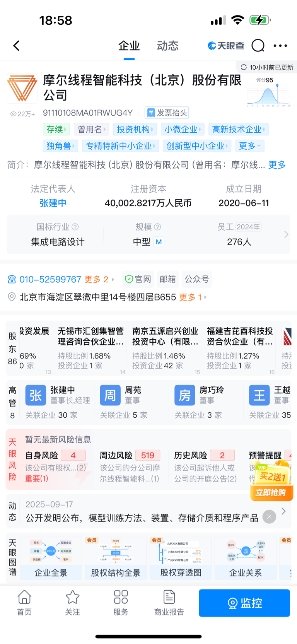Expand the 小微企业 tag
The image size is (297, 644).
point(183,129)
